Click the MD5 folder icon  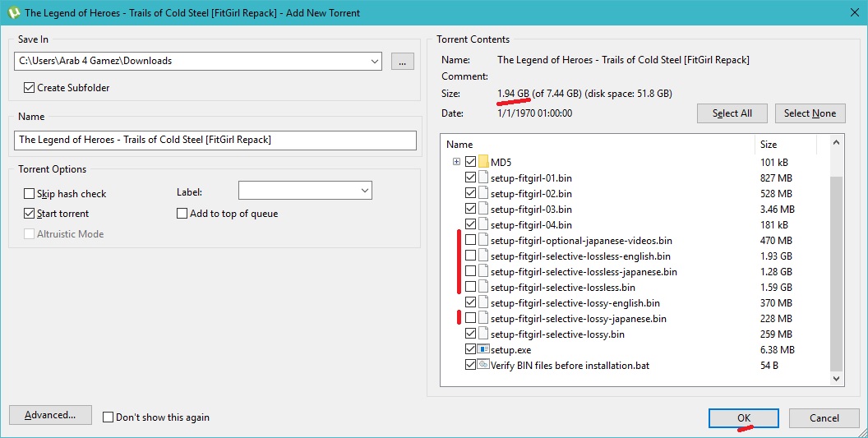(484, 162)
